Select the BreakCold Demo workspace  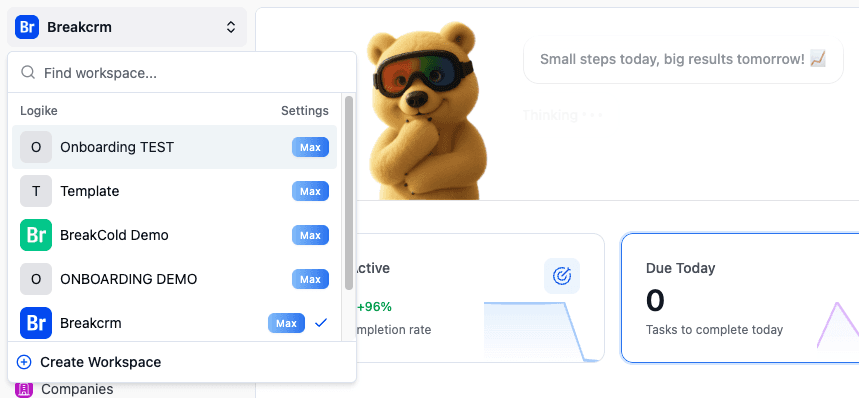pos(174,235)
